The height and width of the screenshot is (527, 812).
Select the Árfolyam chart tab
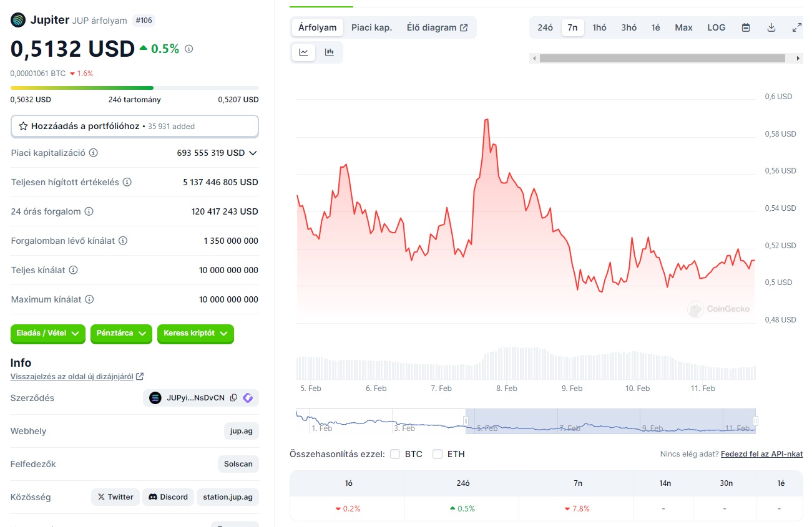pos(318,27)
